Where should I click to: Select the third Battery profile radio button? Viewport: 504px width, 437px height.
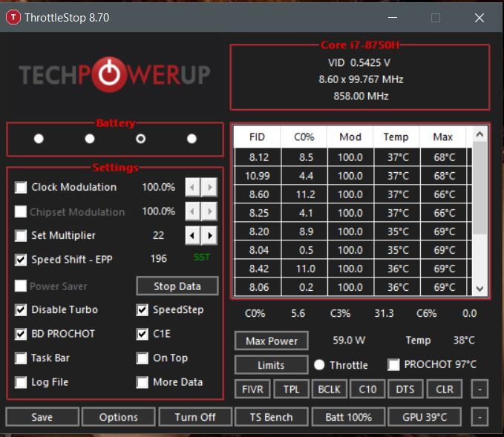tap(141, 139)
